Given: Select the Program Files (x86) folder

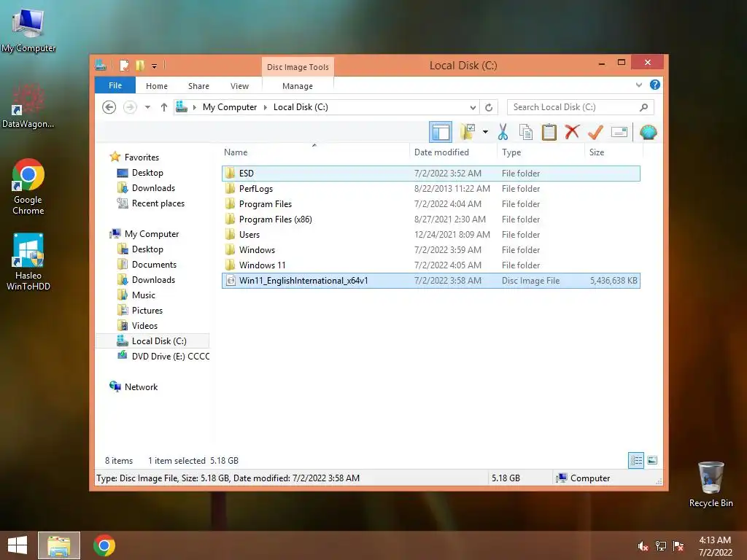Looking at the screenshot, I should coord(430,219).
